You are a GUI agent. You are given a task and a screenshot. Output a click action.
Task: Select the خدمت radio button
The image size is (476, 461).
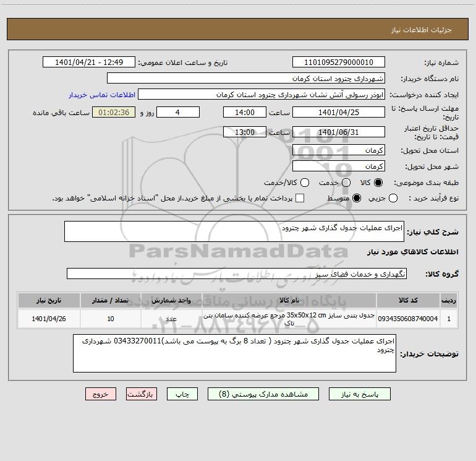pos(346,183)
